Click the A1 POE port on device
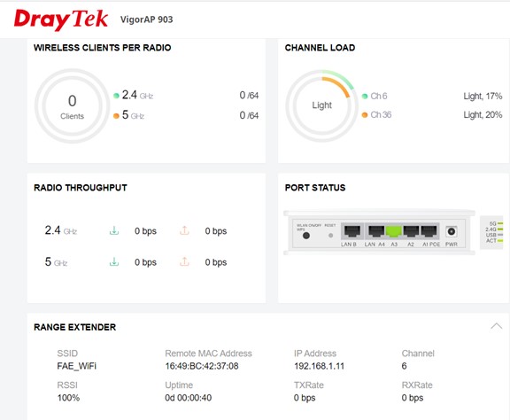Viewport: 510px width, 420px height. (x=429, y=231)
